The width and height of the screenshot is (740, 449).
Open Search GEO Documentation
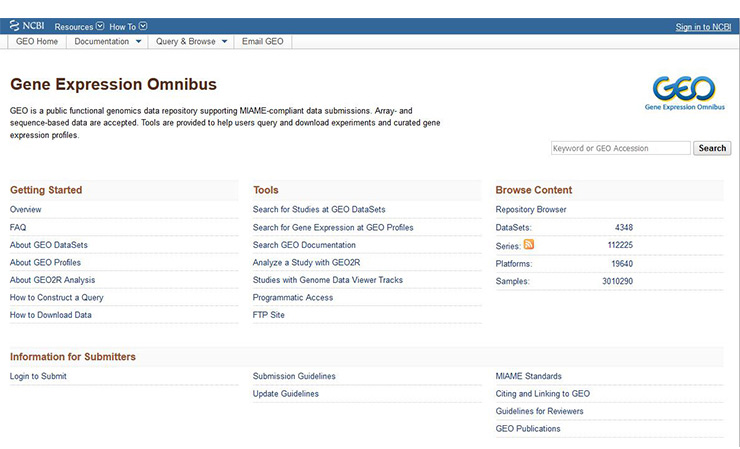point(304,245)
